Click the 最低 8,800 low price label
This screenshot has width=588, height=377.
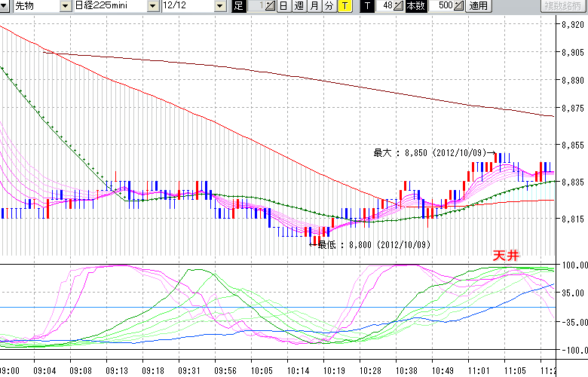(x=373, y=244)
